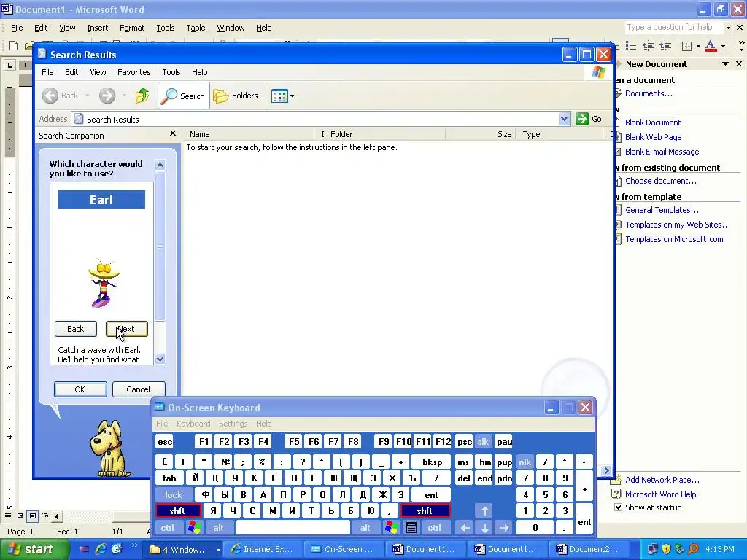Viewport: 747px width, 560px height.
Task: Click the green Go arrow button
Action: point(581,119)
